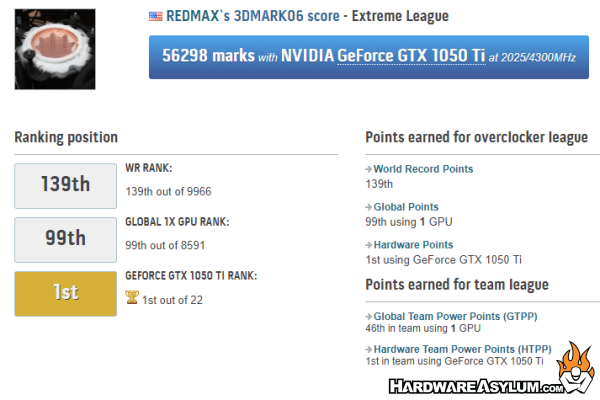Viewport: 600px width, 400px height.
Task: Open Global Points link
Action: point(406,207)
